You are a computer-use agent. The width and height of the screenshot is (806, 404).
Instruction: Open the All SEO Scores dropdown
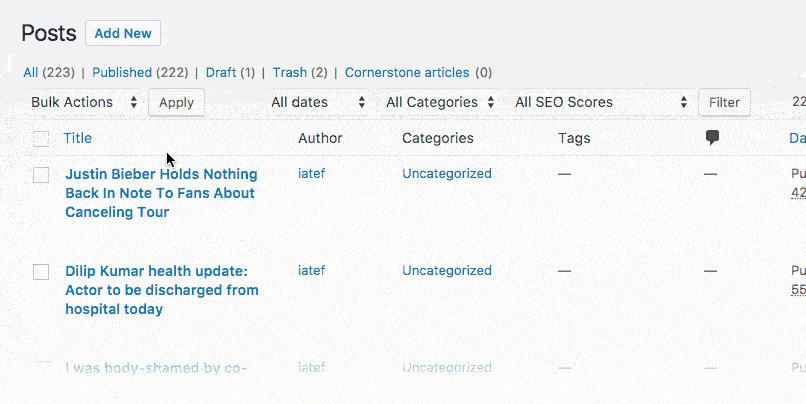(x=600, y=102)
